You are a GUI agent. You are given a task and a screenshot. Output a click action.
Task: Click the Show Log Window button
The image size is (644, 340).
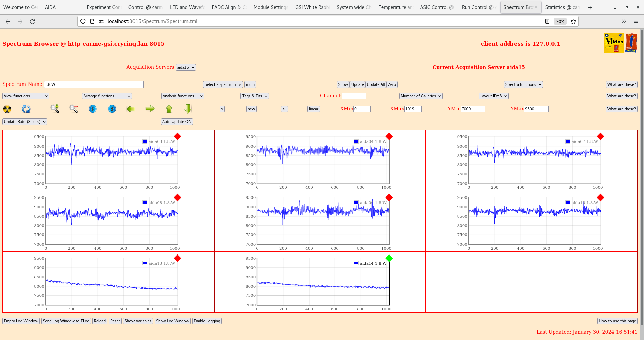pyautogui.click(x=172, y=321)
